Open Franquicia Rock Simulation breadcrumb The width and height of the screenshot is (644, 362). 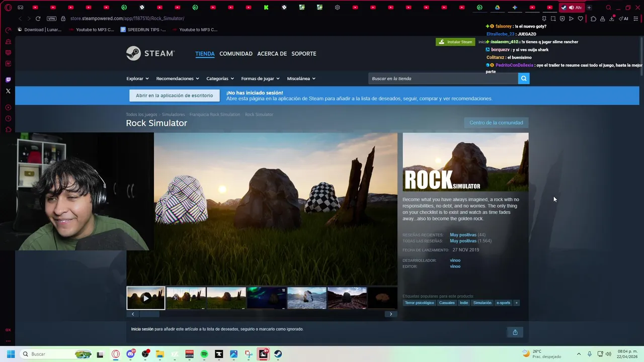(215, 115)
